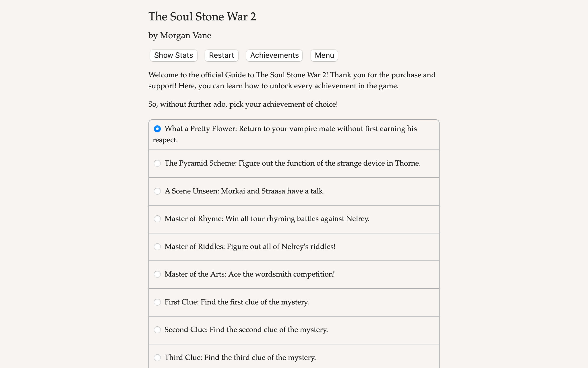Image resolution: width=588 pixels, height=368 pixels.
Task: Click the 'Win all four rhyming battles' label text
Action: pos(297,219)
